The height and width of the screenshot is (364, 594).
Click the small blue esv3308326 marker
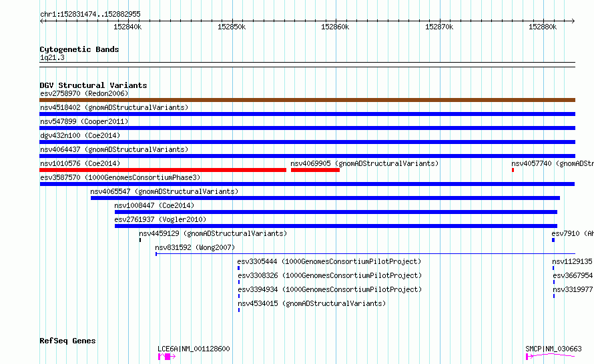[x=239, y=282]
